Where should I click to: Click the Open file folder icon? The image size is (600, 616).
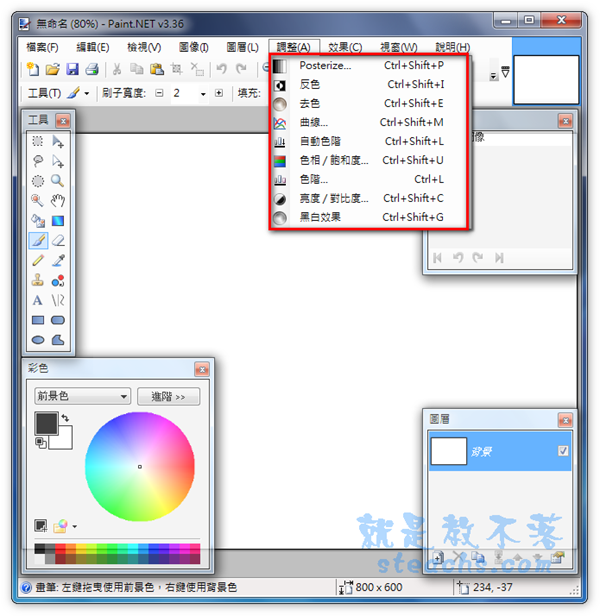pos(52,69)
